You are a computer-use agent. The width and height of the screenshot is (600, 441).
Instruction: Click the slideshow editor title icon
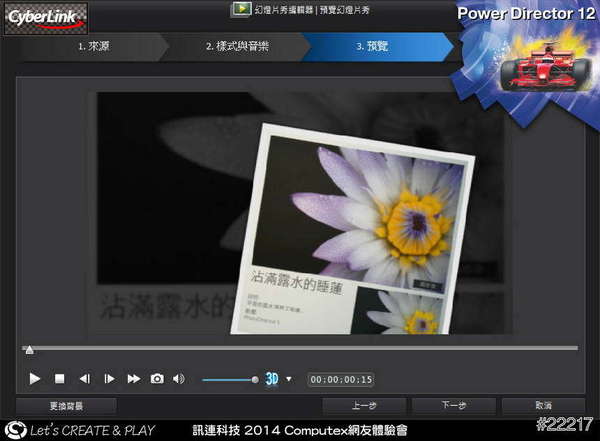pos(241,9)
